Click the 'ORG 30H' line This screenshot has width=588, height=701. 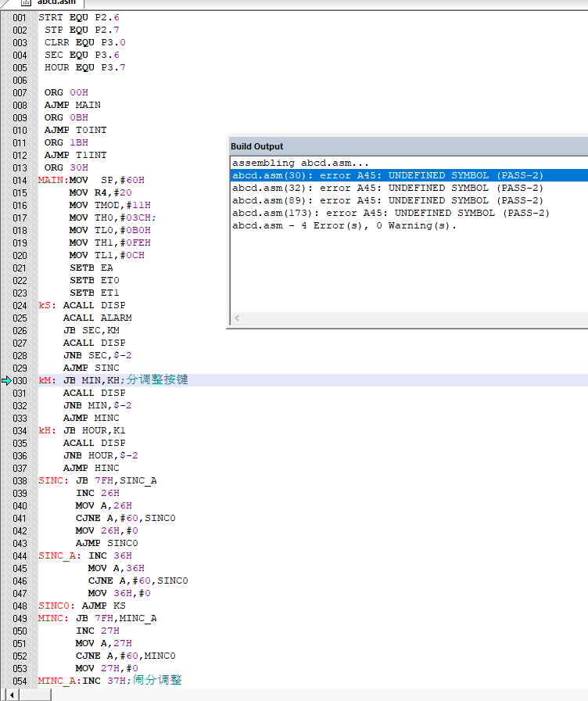(66, 167)
